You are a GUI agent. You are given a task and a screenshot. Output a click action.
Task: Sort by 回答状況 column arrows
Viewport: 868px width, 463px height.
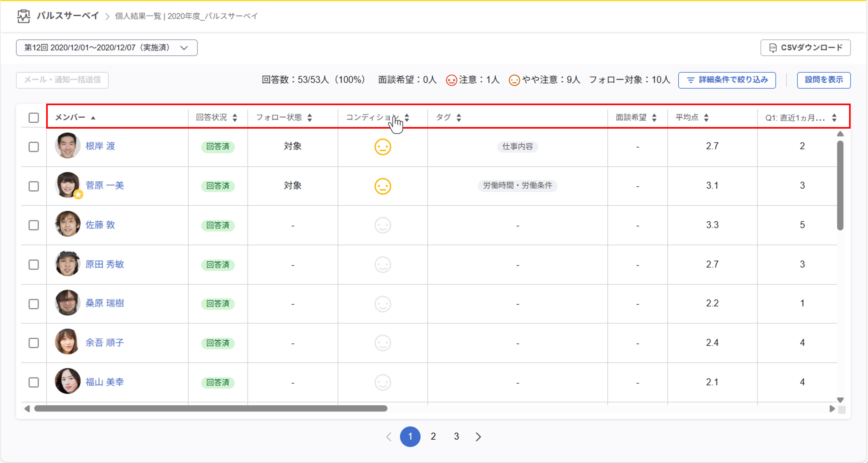[x=235, y=118]
